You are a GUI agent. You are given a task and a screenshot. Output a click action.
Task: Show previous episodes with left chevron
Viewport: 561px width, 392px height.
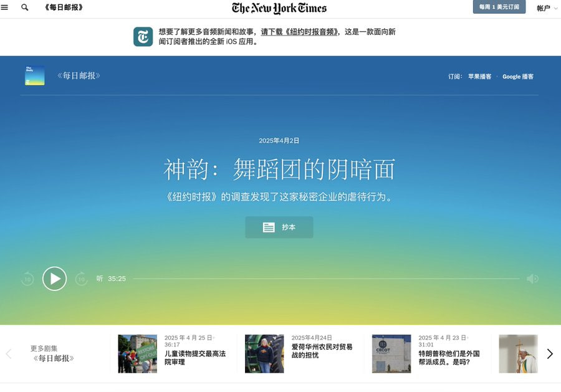point(9,354)
